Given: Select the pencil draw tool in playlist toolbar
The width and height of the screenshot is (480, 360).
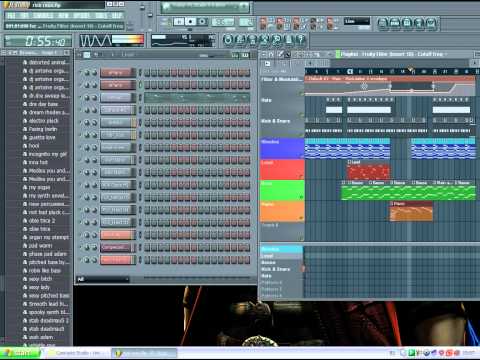Looking at the screenshot, I should pos(280,54).
